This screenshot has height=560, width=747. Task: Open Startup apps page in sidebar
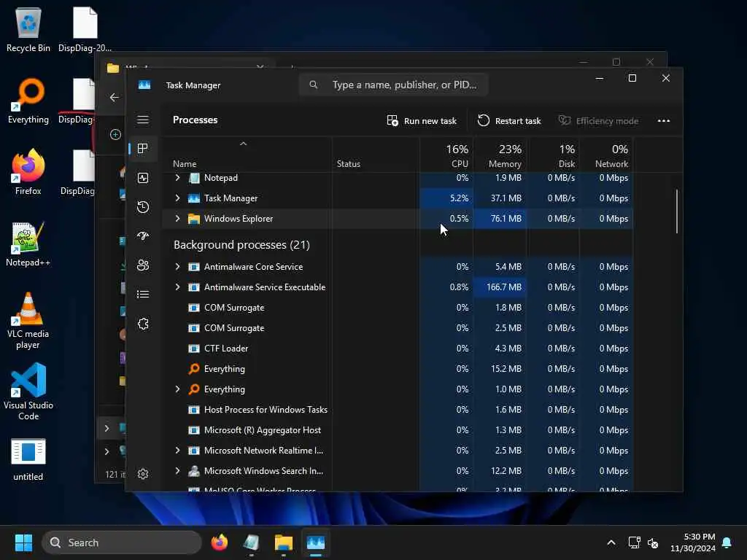click(x=143, y=236)
